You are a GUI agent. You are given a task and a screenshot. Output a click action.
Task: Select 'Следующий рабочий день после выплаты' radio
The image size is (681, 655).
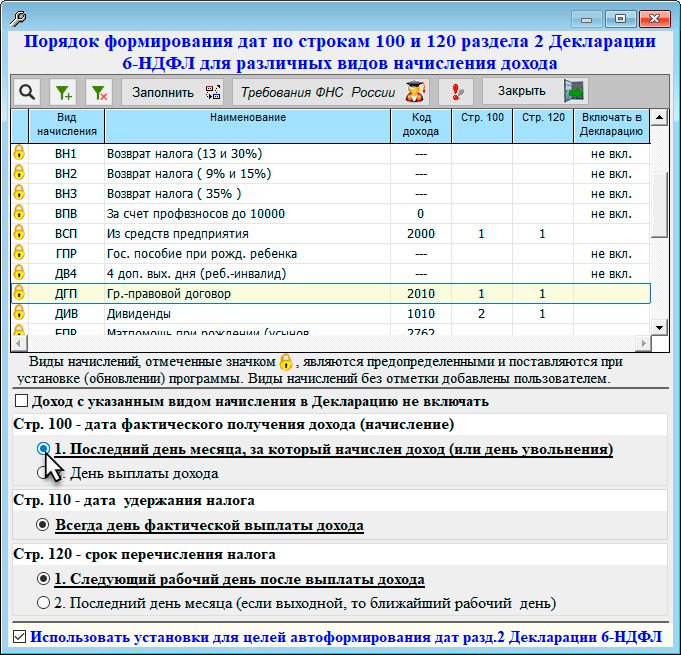tap(43, 579)
